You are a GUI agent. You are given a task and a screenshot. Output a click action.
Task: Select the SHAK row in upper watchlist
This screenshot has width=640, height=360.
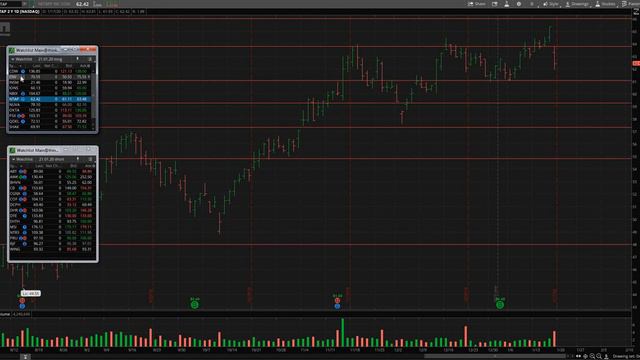coord(50,127)
